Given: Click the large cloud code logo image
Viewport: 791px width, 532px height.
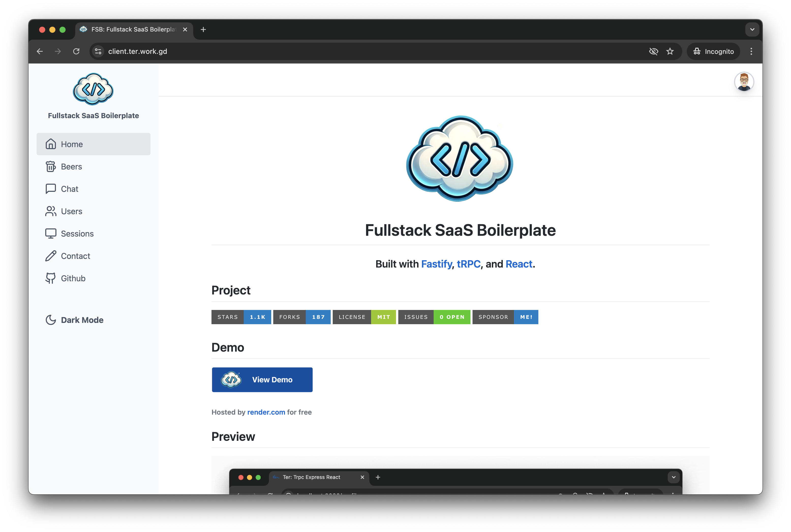Looking at the screenshot, I should [460, 159].
